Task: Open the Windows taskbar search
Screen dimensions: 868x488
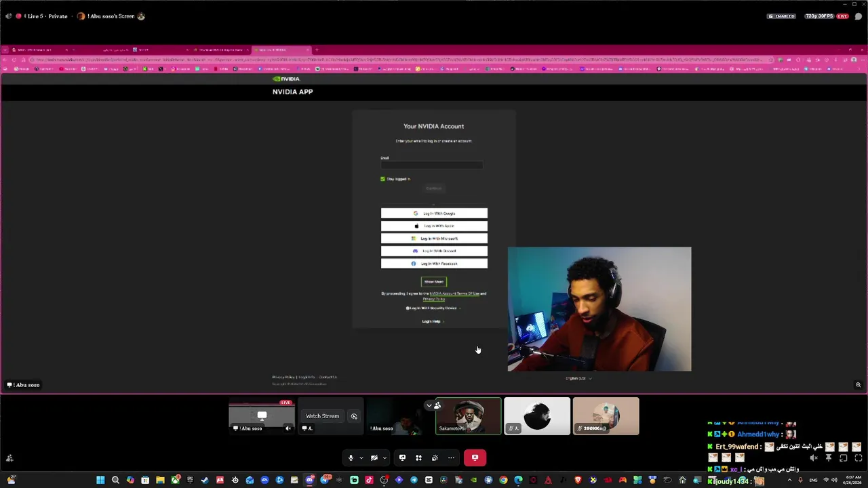Action: coord(115,480)
